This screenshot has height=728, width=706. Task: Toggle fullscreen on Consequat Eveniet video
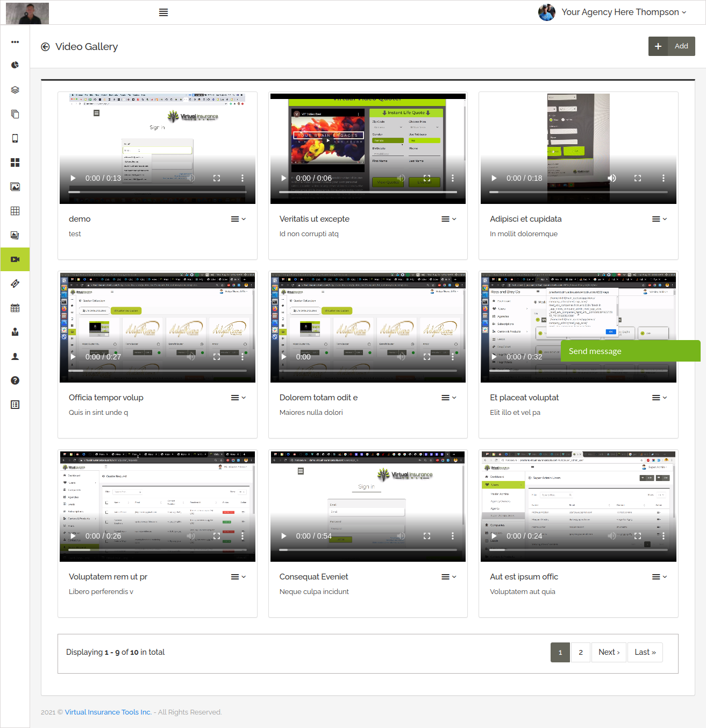427,536
